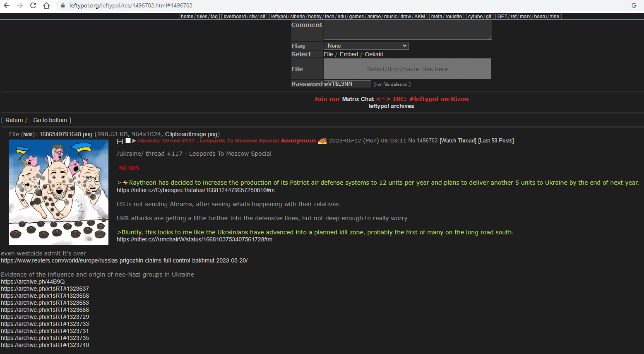
Task: Enlarge the thread's cartoon image thumbnail
Action: (x=59, y=192)
